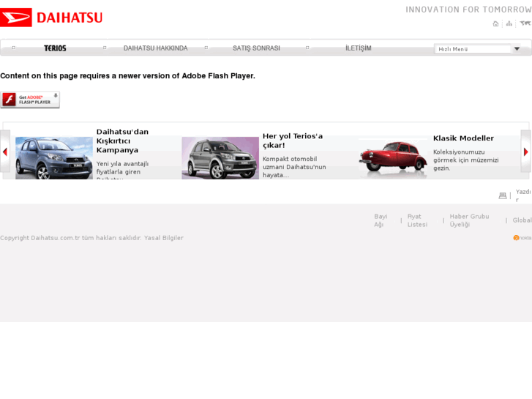Click the Hızlı Menü field
532x399 pixels.
pos(472,49)
